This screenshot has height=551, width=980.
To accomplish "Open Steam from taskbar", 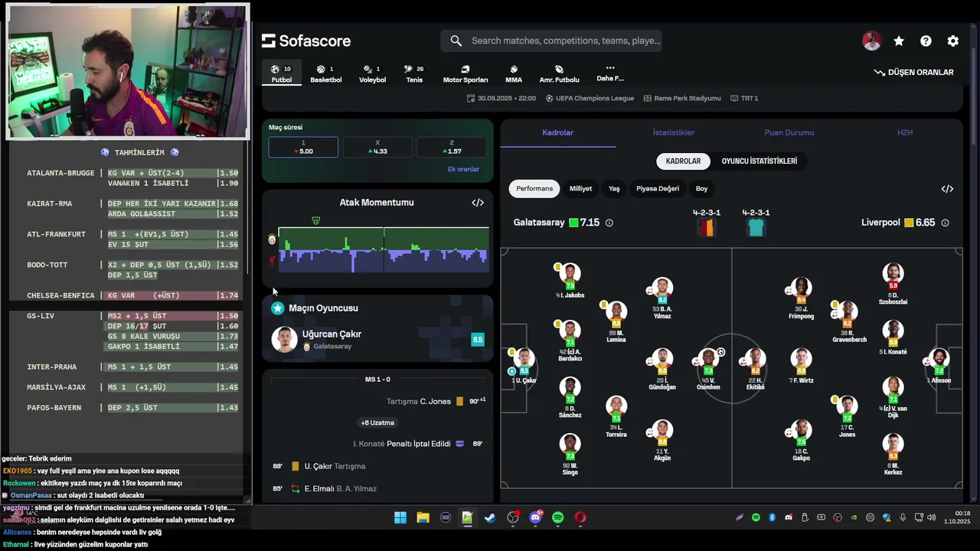I will tap(490, 518).
